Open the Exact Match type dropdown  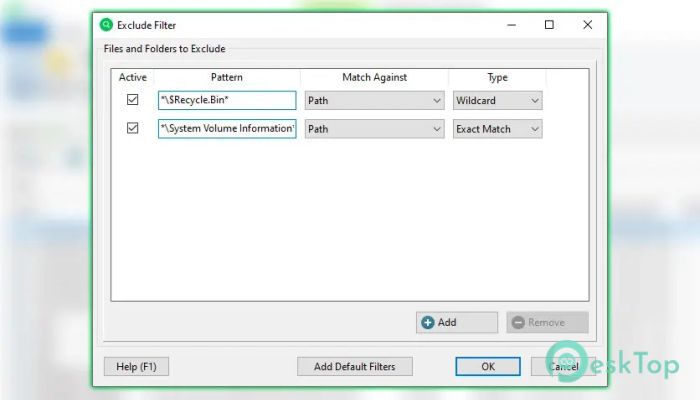tap(497, 129)
